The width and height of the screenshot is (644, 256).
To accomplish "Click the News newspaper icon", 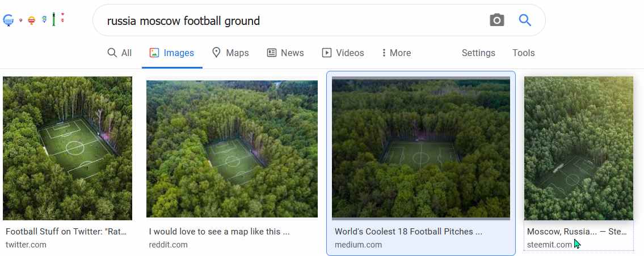I will pos(271,53).
